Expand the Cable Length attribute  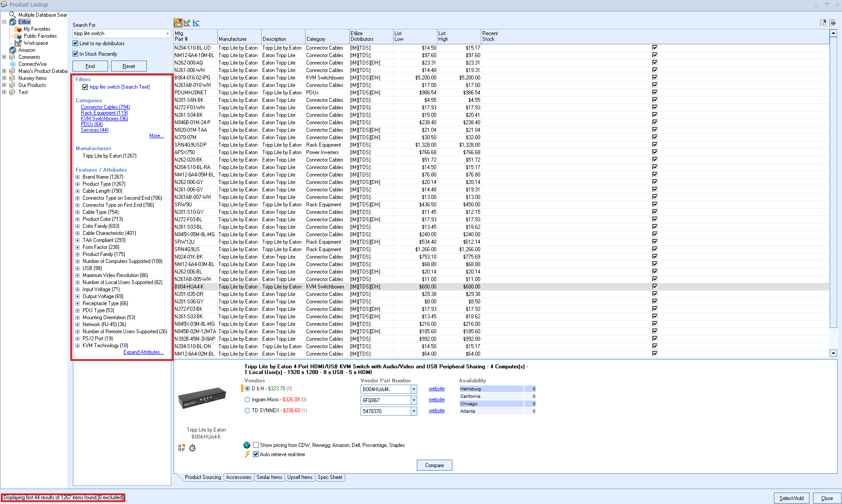click(78, 191)
